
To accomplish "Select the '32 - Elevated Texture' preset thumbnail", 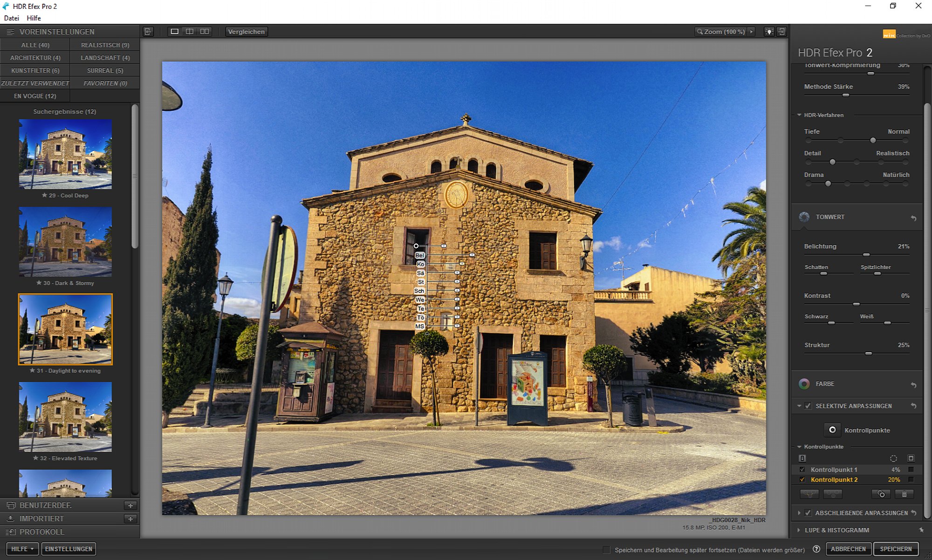I will [x=65, y=417].
